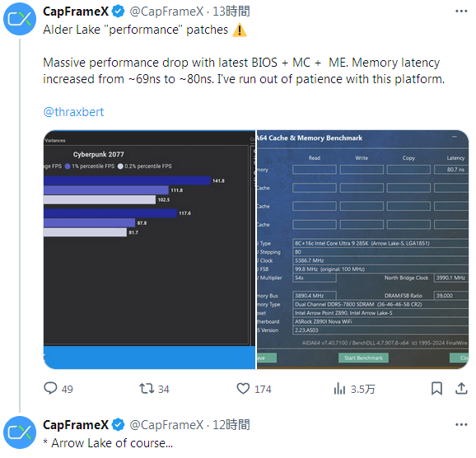Open CapFrameX display name on first tweet
Image resolution: width=476 pixels, height=458 pixels.
click(x=76, y=12)
